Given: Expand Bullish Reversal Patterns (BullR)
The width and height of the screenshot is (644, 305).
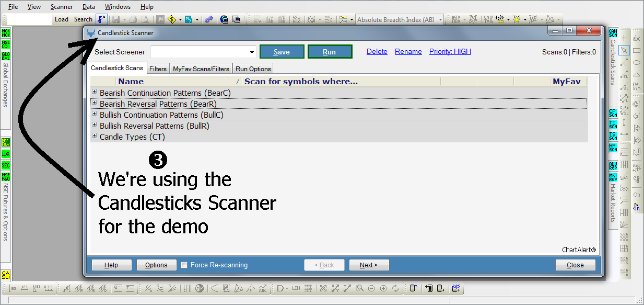Looking at the screenshot, I should click(95, 125).
